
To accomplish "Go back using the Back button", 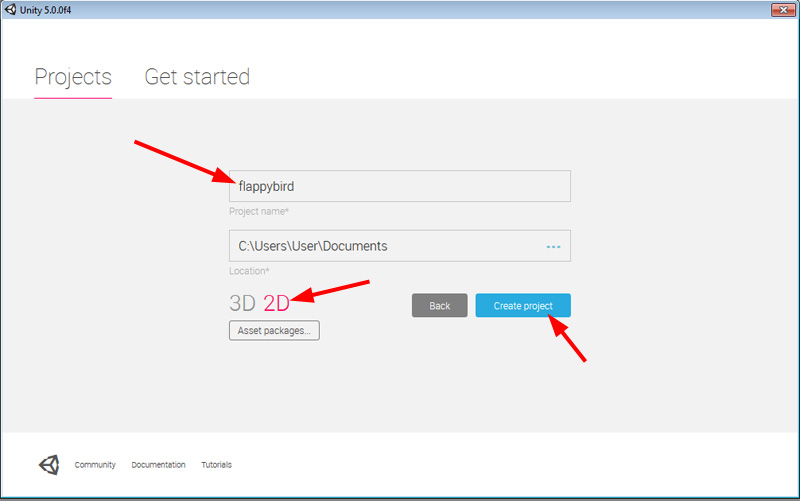I will point(440,306).
